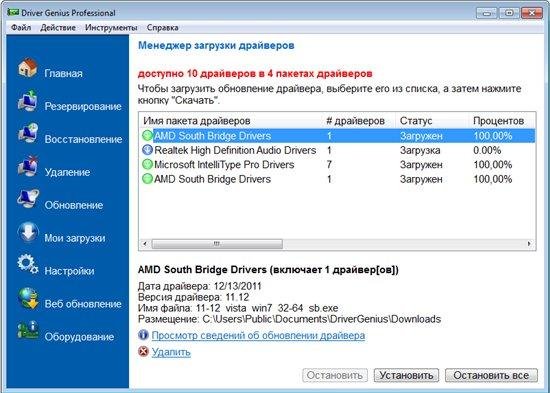Click the Установить button

pos(406,375)
